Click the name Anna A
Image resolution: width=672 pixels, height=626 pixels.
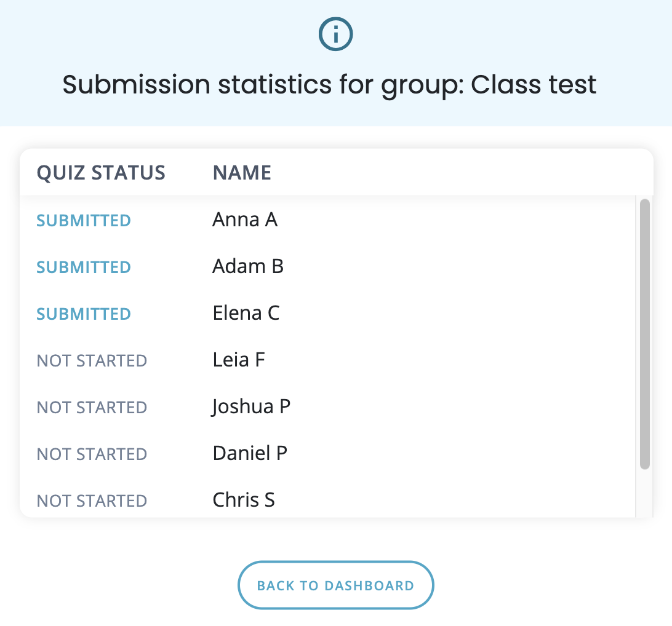tap(245, 220)
